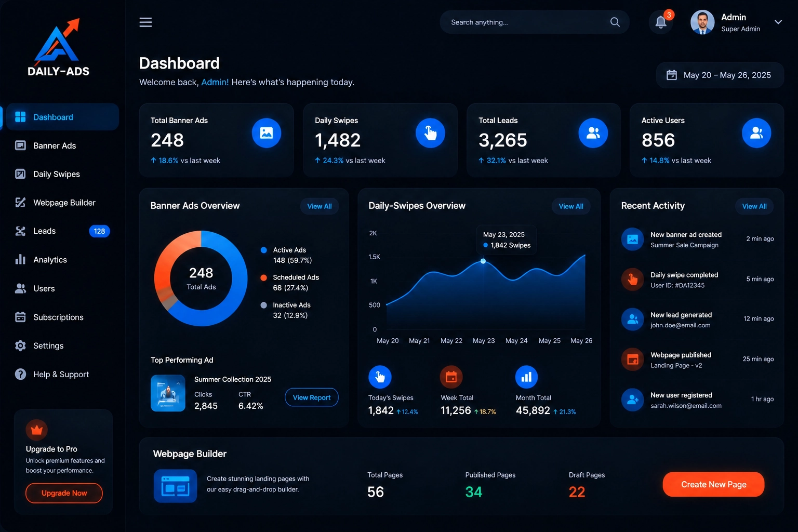Click the gray Inactive Ads legend dot

click(264, 305)
